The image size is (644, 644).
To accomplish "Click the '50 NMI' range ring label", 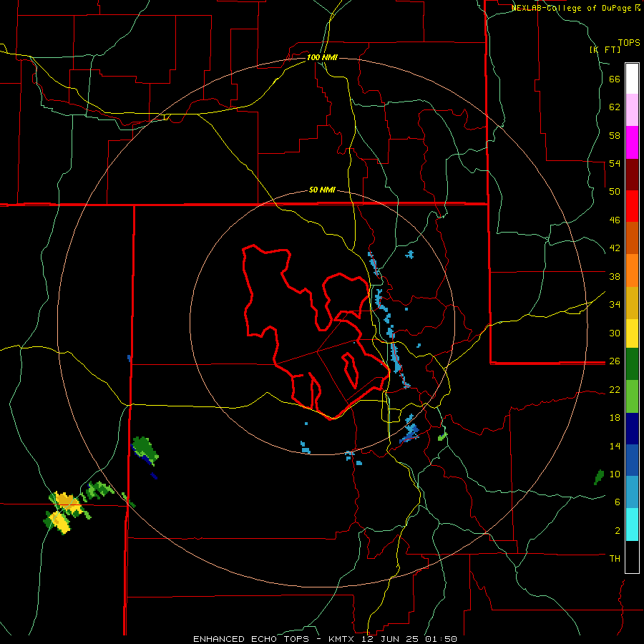I will [x=322, y=190].
